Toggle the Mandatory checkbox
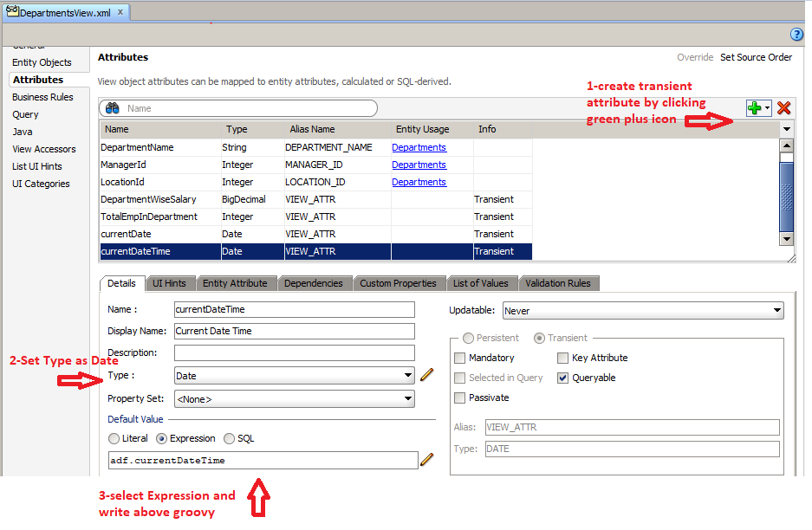This screenshot has height=530, width=812. (459, 359)
